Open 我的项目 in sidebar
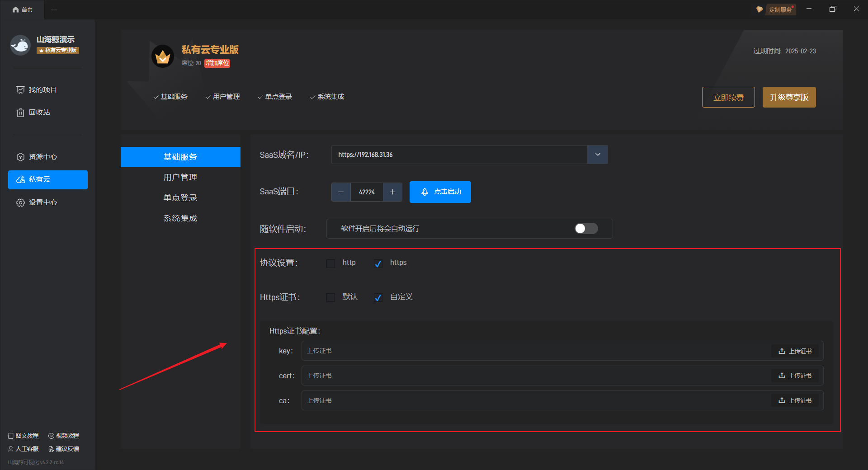 coord(42,90)
